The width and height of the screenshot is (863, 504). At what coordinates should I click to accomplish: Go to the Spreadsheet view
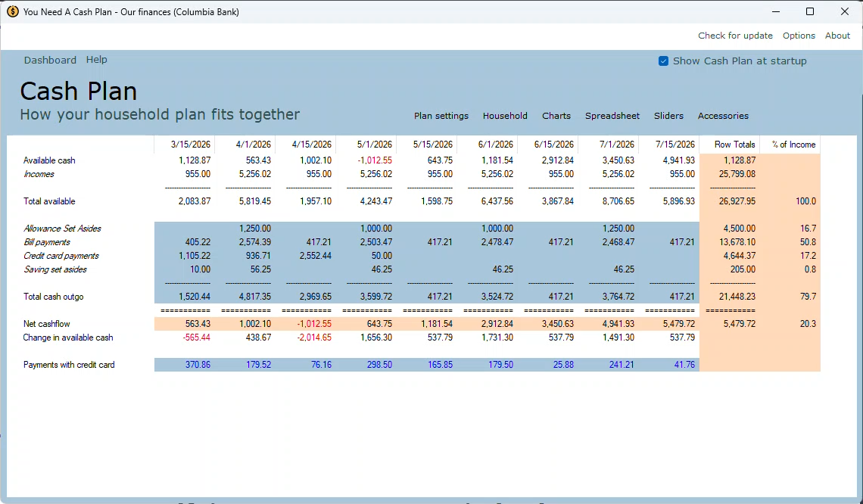pyautogui.click(x=612, y=116)
